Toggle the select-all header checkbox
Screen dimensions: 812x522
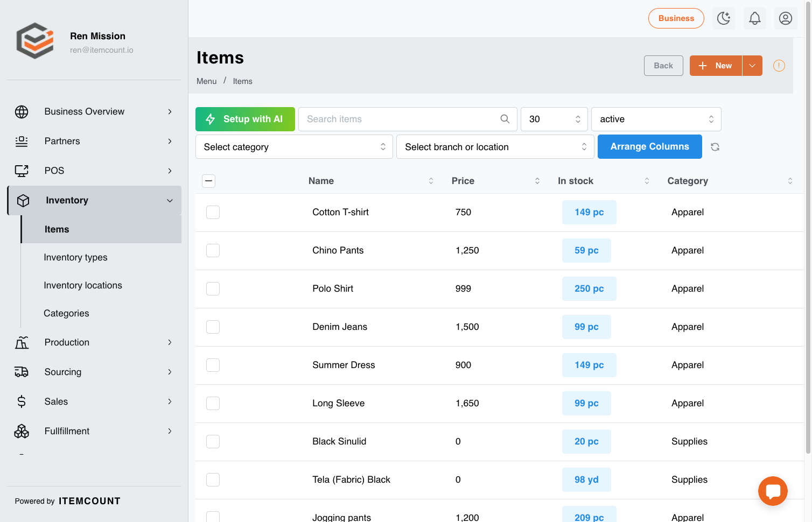pos(209,181)
